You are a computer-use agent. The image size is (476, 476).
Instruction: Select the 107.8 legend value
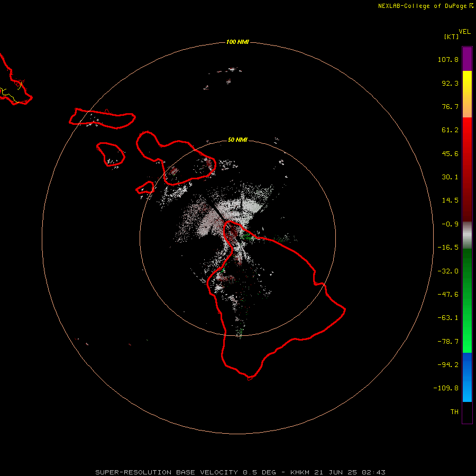pyautogui.click(x=448, y=59)
